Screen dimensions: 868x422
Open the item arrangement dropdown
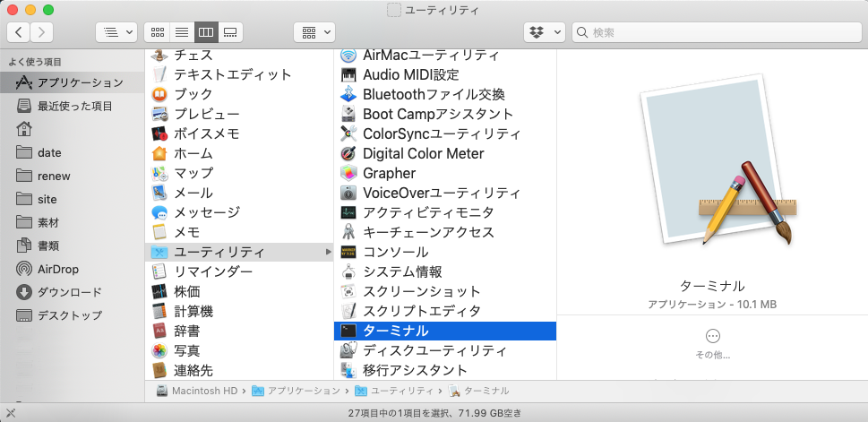(116, 32)
